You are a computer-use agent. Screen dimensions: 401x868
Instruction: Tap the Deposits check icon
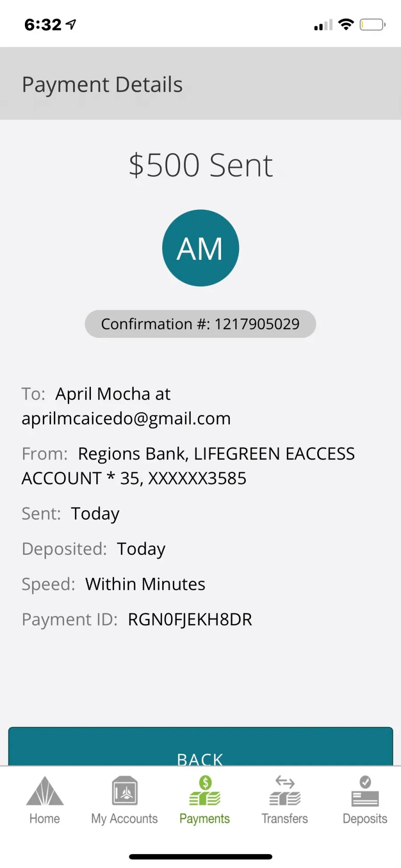365,791
